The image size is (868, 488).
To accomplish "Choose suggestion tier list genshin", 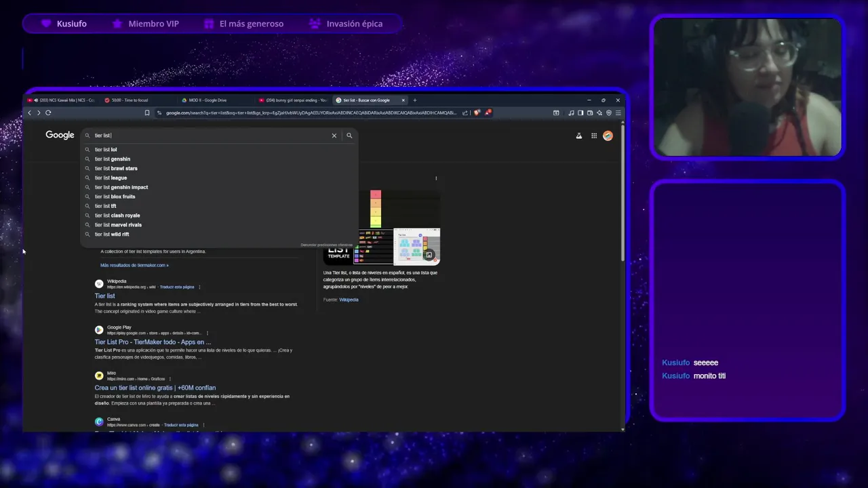I will coord(219,159).
